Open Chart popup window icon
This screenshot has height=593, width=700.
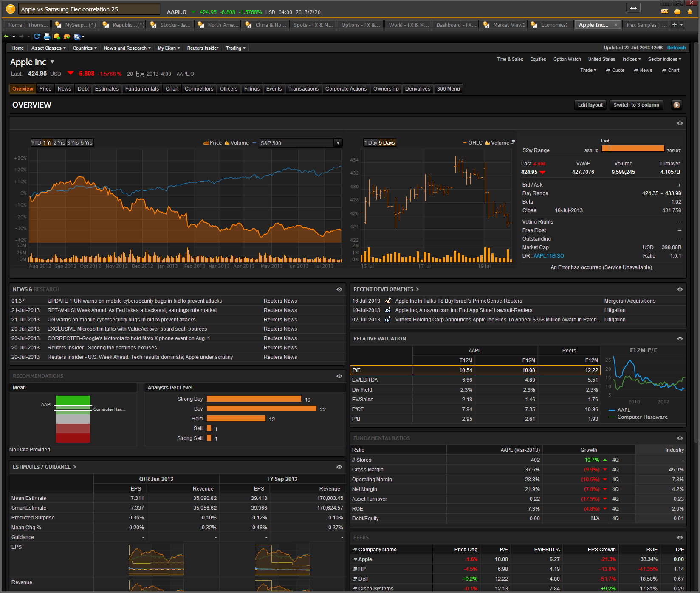tap(664, 71)
